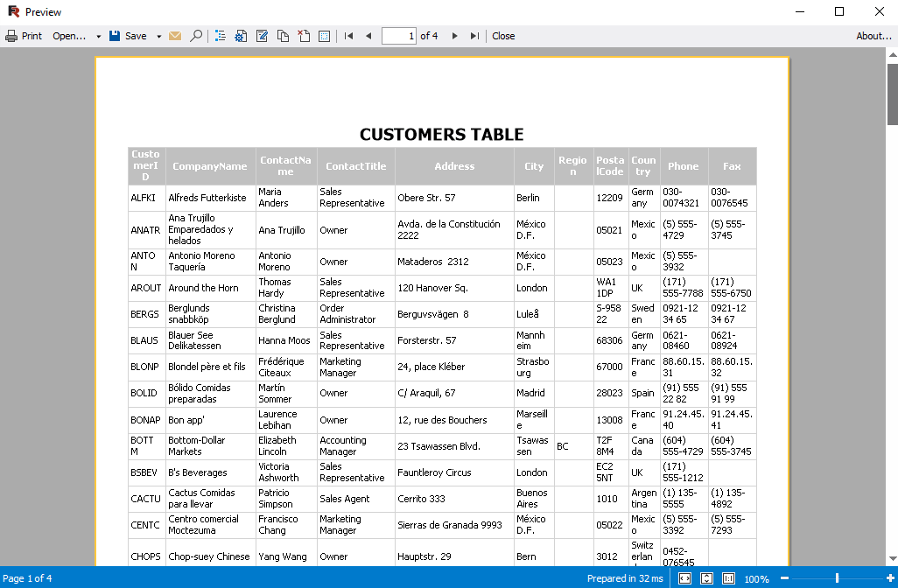The image size is (898, 588).
Task: Jump to the last page
Action: [473, 36]
